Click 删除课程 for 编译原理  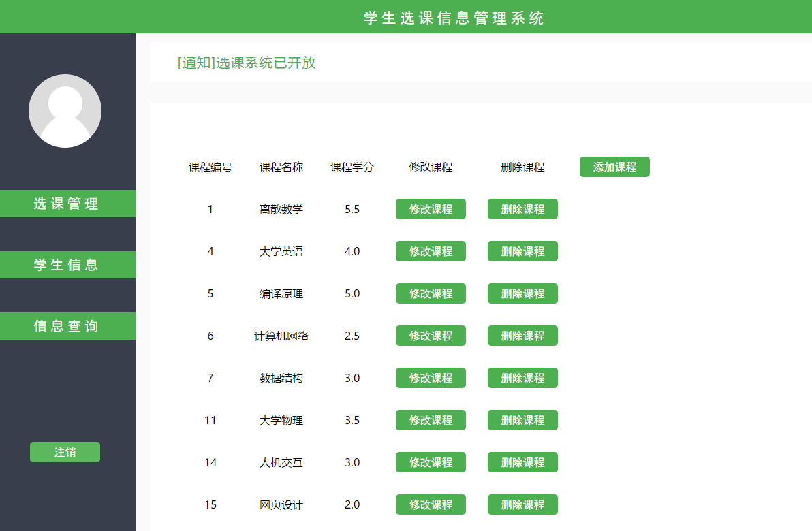[522, 293]
